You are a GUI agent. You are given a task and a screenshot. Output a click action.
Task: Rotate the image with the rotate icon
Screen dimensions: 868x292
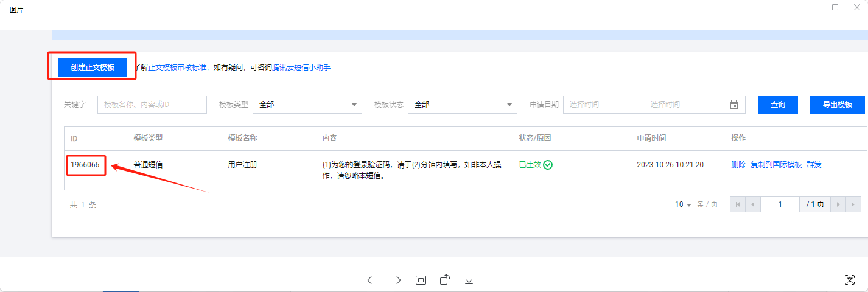pyautogui.click(x=445, y=280)
